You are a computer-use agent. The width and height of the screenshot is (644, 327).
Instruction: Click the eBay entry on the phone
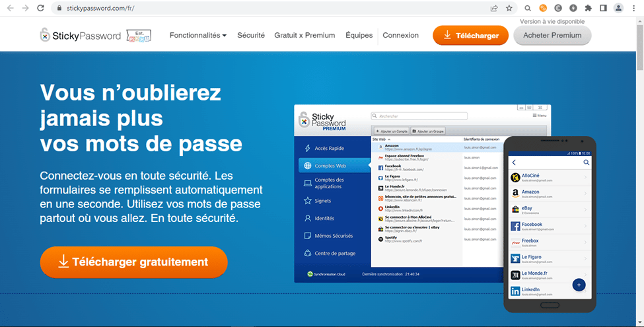[x=550, y=210]
